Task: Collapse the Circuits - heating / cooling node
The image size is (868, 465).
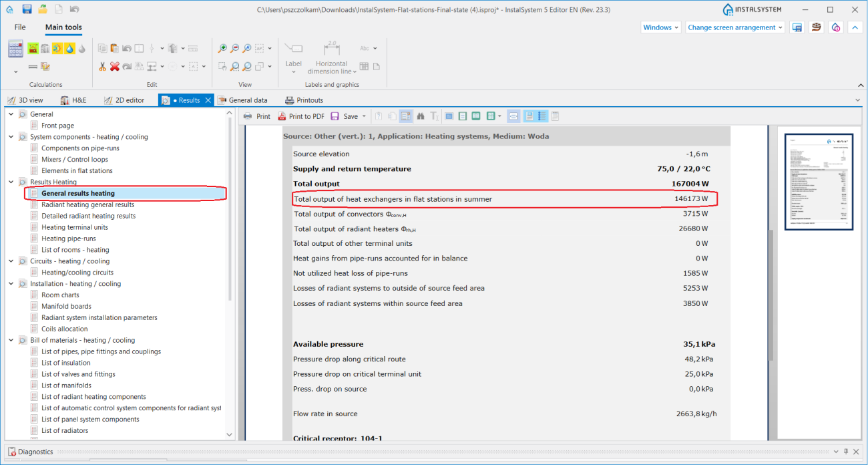Action: click(x=11, y=261)
